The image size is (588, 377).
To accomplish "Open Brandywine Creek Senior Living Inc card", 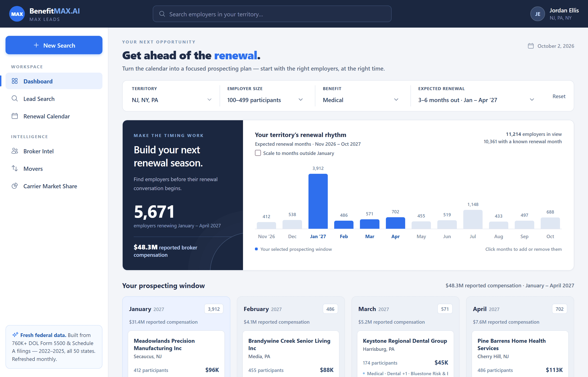I will (x=291, y=354).
